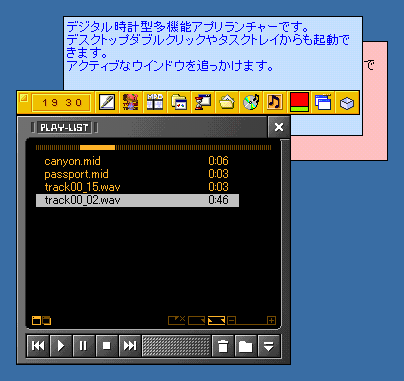The height and width of the screenshot is (381, 404).
Task: Open the playlist drop-down arrow menu button
Action: (269, 346)
